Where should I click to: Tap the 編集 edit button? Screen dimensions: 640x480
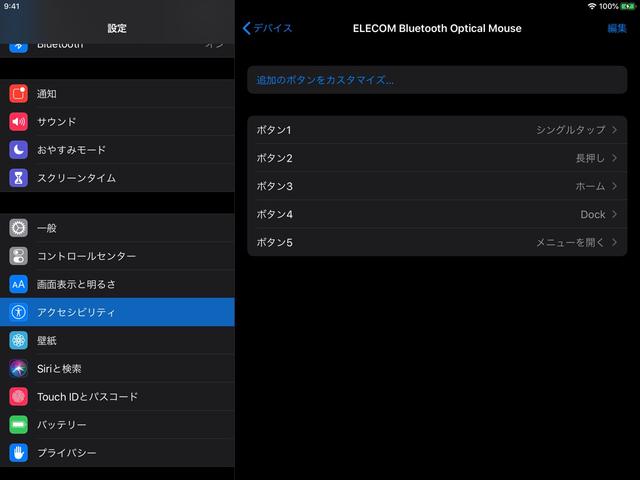[x=617, y=28]
